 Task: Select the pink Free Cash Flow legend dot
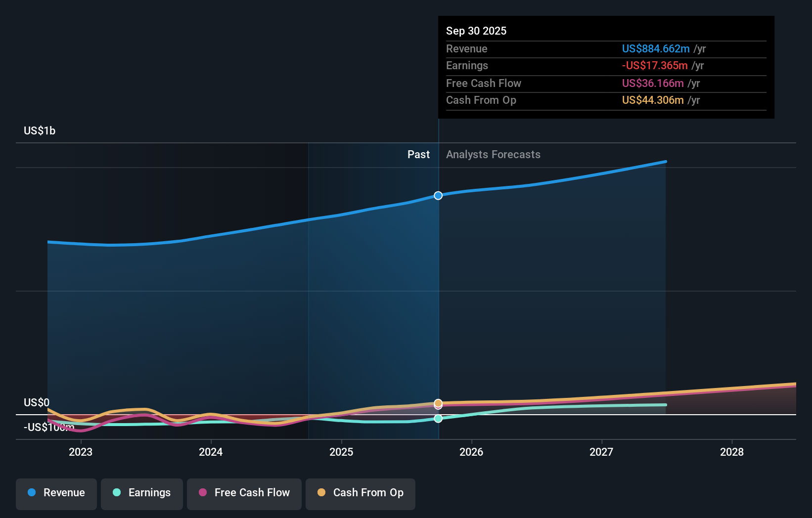(202, 493)
